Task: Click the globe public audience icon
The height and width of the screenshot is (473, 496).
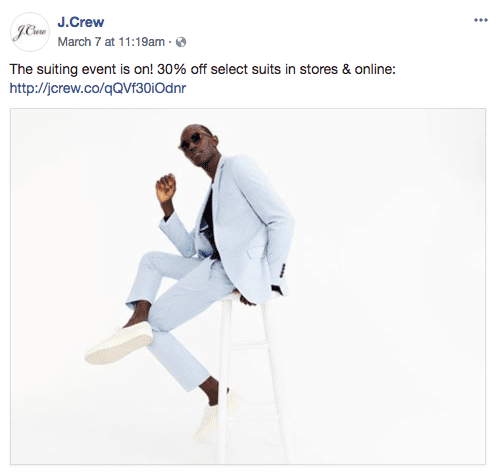Action: tap(181, 42)
